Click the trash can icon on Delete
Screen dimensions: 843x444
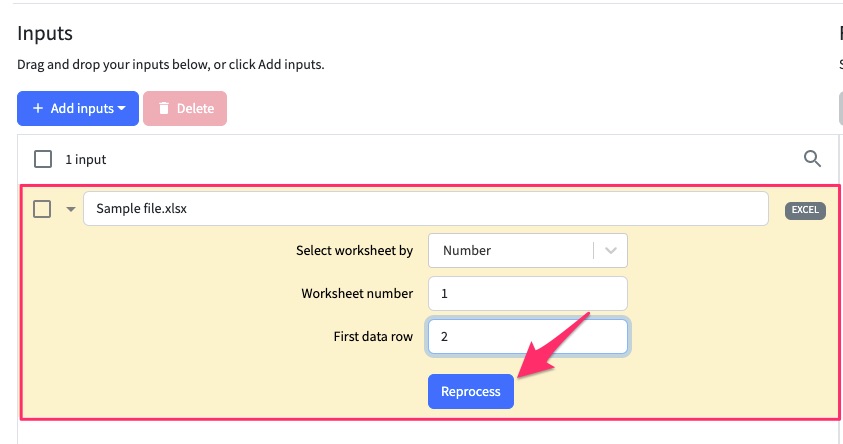click(x=164, y=108)
